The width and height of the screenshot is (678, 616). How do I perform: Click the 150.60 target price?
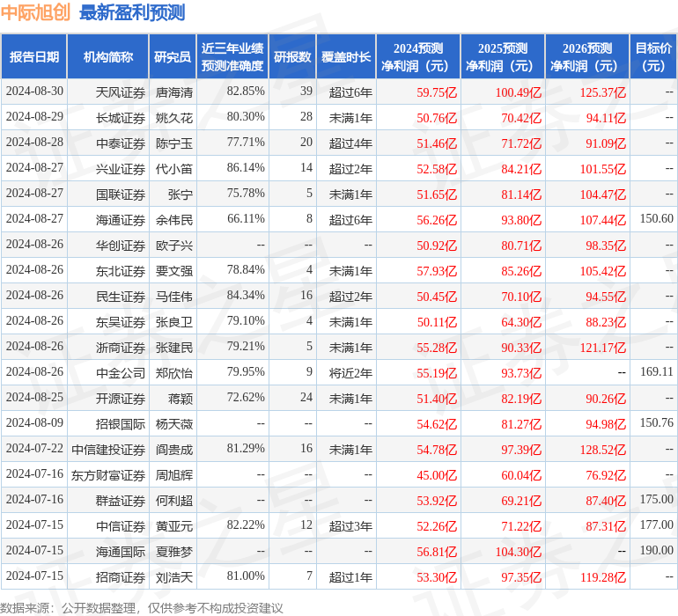[656, 218]
